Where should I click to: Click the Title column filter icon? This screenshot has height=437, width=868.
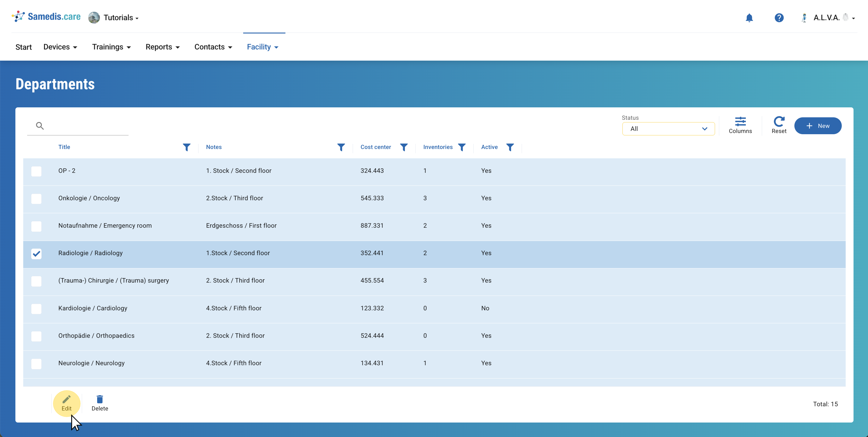pyautogui.click(x=186, y=147)
